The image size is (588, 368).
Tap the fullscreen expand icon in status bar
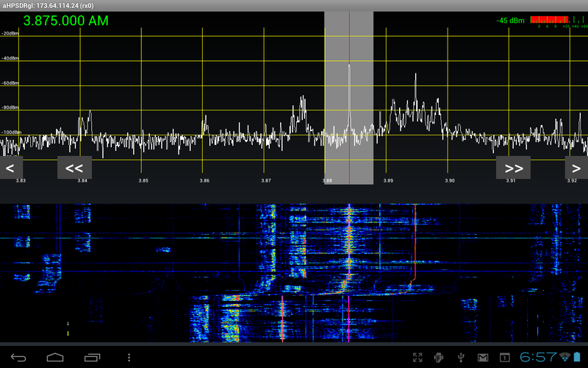[x=417, y=358]
